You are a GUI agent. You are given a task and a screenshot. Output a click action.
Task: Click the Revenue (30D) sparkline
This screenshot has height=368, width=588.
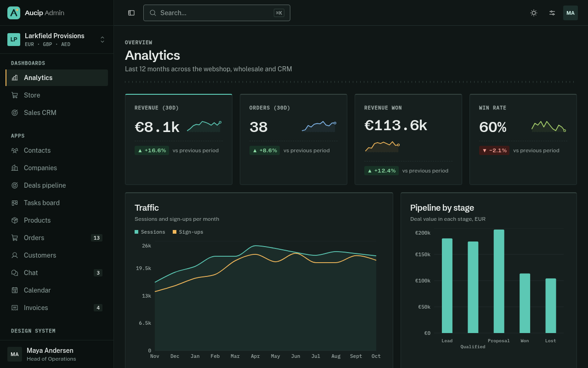click(204, 126)
